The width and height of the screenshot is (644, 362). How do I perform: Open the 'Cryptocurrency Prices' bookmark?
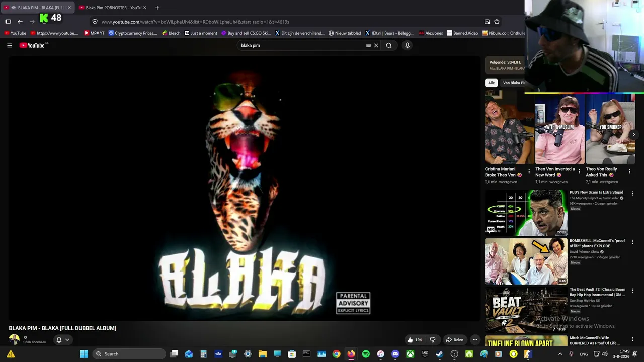(x=133, y=33)
